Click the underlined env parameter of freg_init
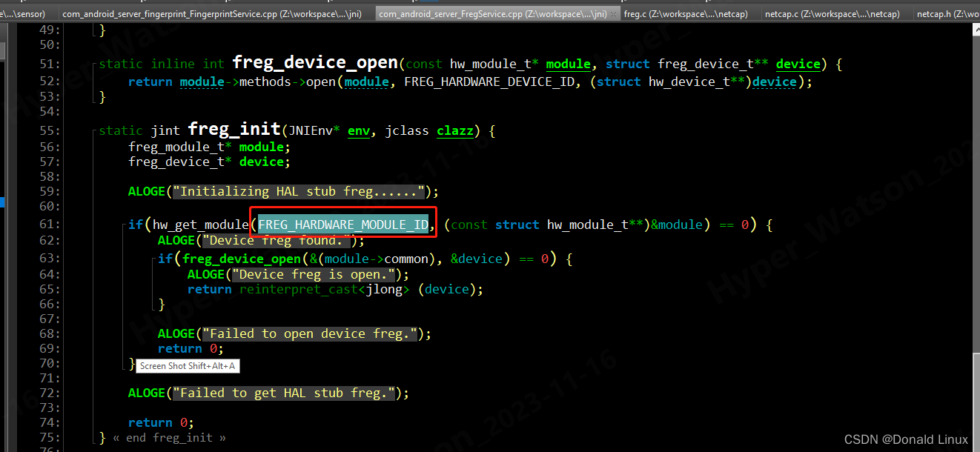980x452 pixels. 359,130
